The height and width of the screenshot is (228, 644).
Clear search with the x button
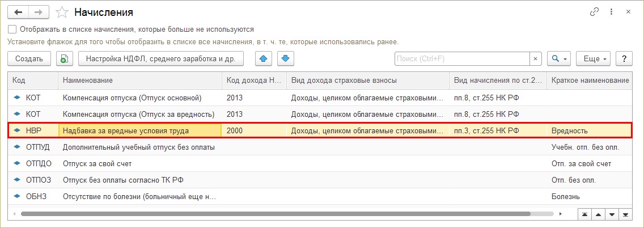click(x=536, y=59)
